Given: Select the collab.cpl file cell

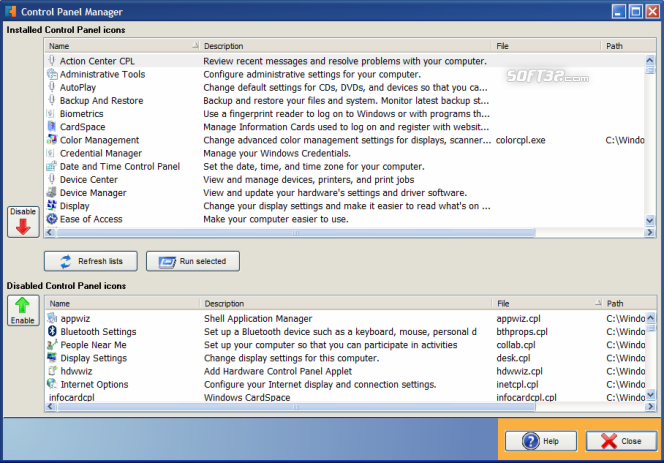Looking at the screenshot, I should pyautogui.click(x=516, y=345).
